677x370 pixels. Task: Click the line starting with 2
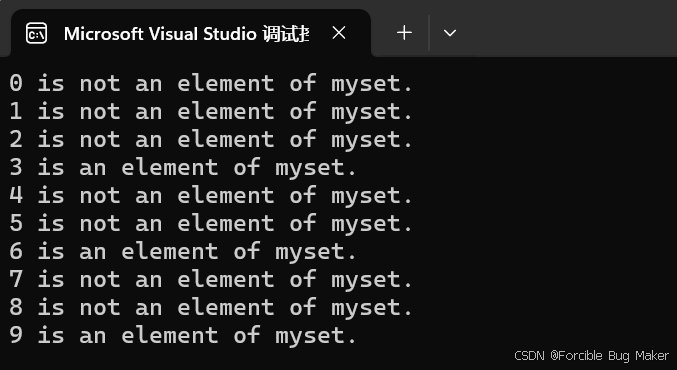coord(211,139)
